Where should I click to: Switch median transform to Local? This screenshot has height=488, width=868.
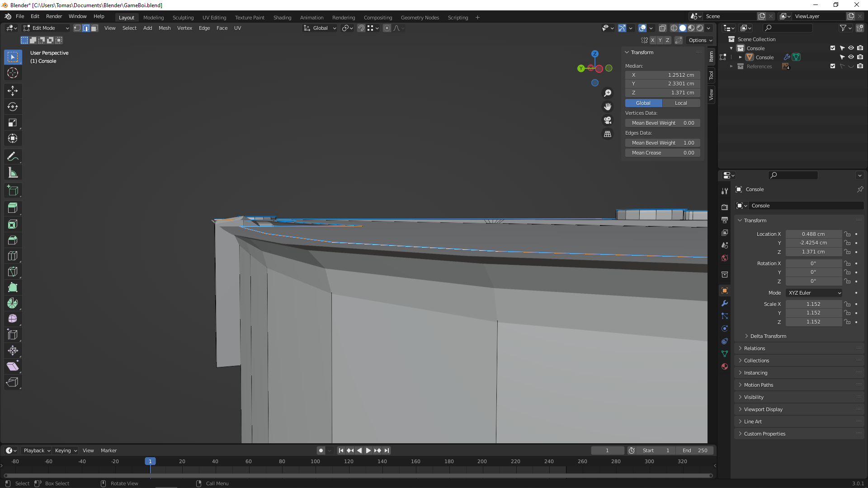681,103
